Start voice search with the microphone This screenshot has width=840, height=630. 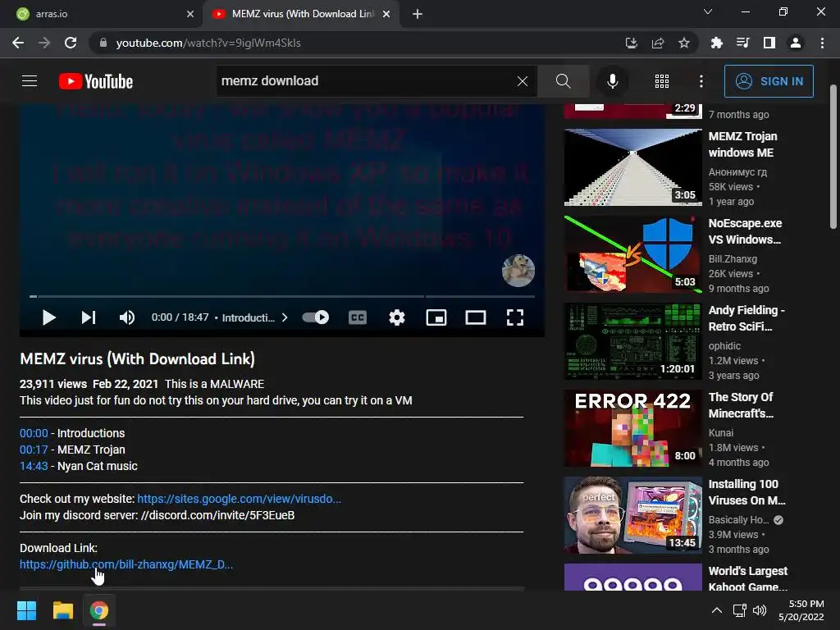[612, 81]
